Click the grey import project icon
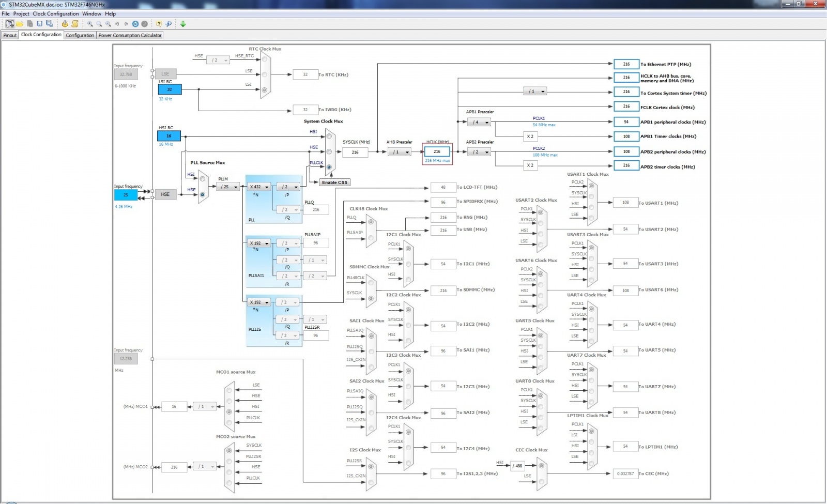This screenshot has height=504, width=827. [x=30, y=24]
